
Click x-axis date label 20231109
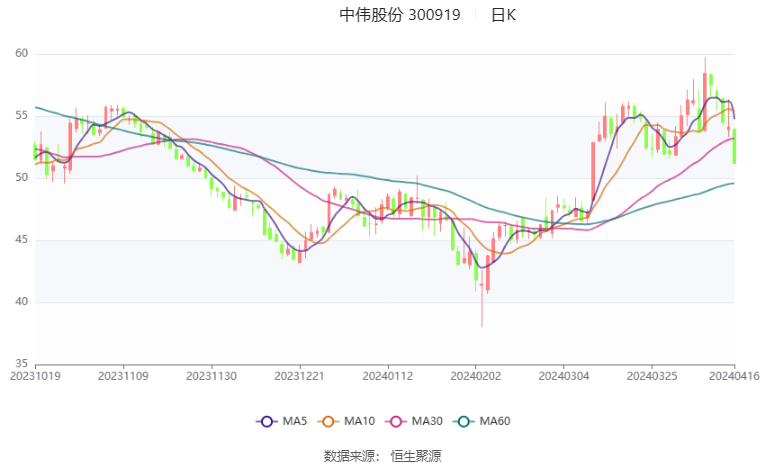[x=123, y=376]
